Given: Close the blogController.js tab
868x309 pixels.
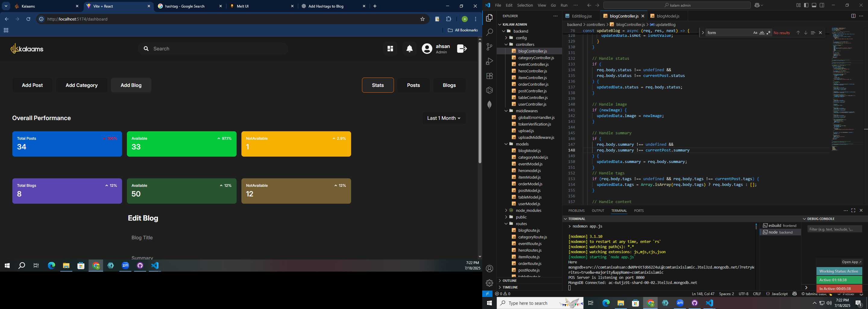Looking at the screenshot, I should click(643, 16).
